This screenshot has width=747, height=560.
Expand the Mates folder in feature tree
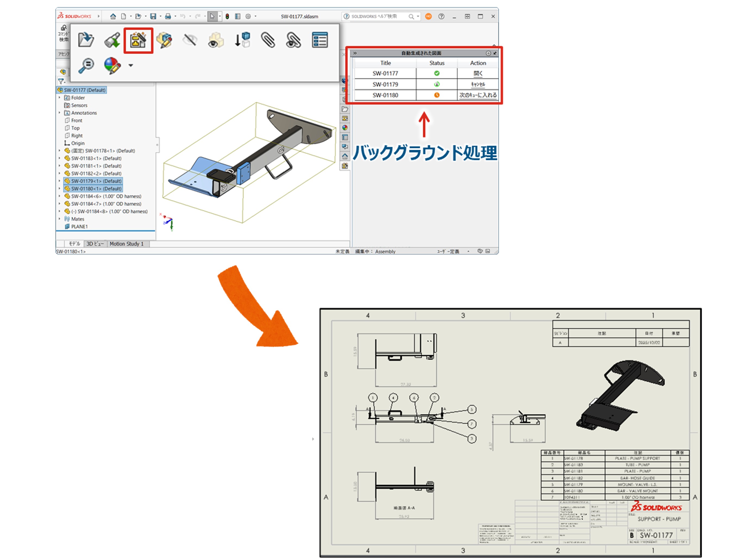[60, 219]
